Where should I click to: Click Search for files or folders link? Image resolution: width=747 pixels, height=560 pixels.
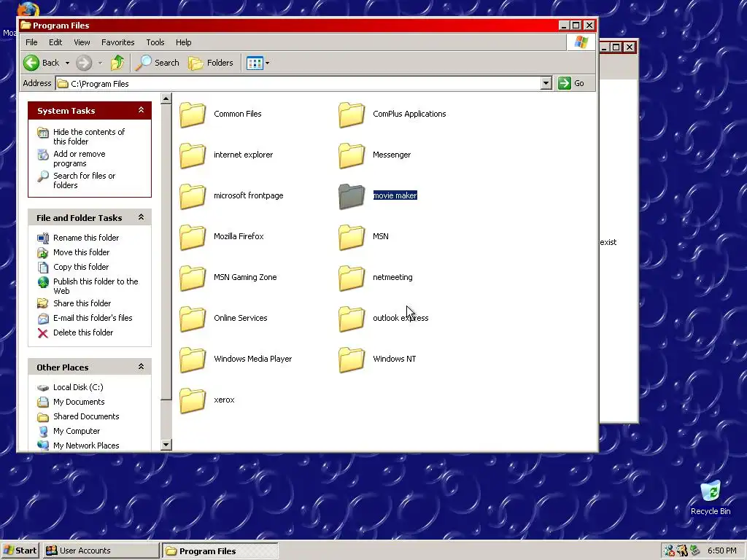(85, 181)
